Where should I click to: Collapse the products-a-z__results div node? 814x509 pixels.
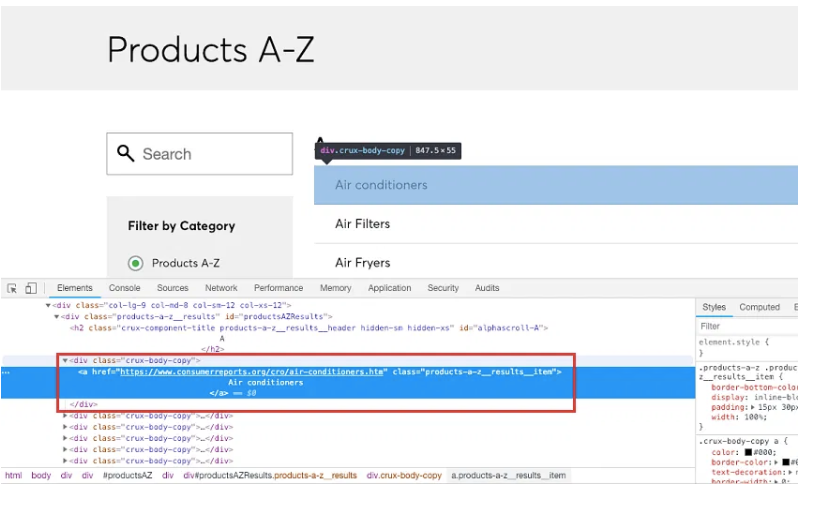pos(57,316)
